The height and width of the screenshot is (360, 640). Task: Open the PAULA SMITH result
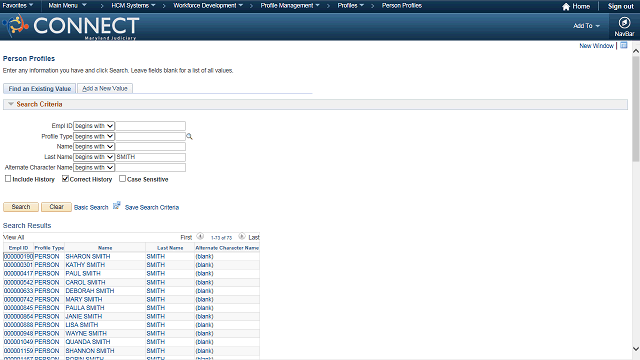85,308
